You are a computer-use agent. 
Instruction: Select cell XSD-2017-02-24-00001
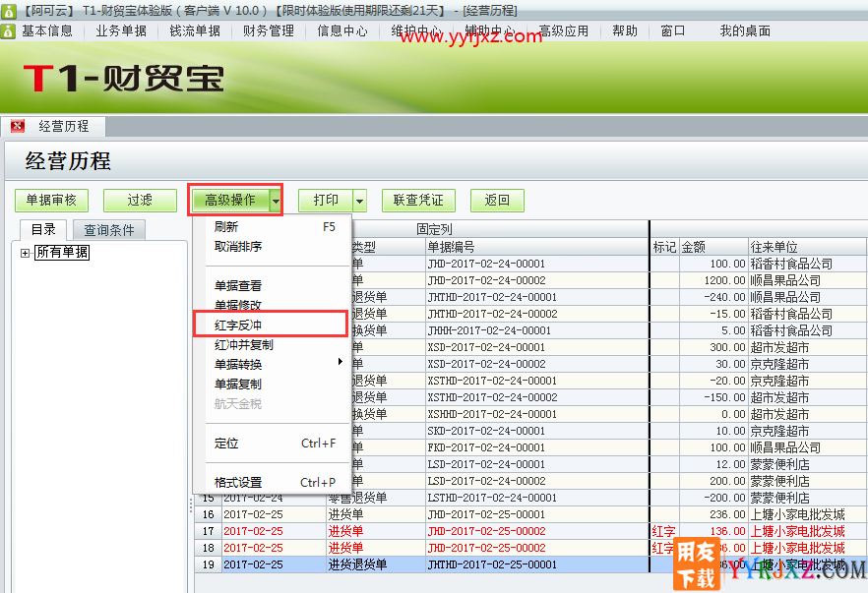coord(537,347)
